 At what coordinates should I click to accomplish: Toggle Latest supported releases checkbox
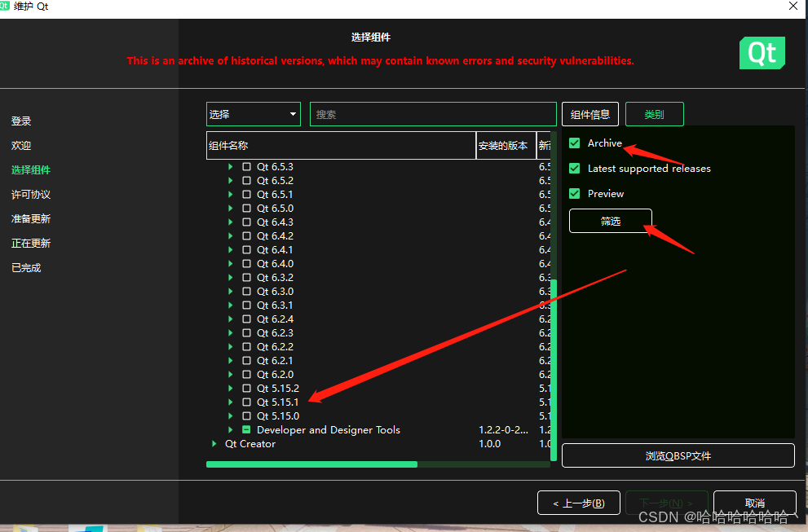coord(575,169)
